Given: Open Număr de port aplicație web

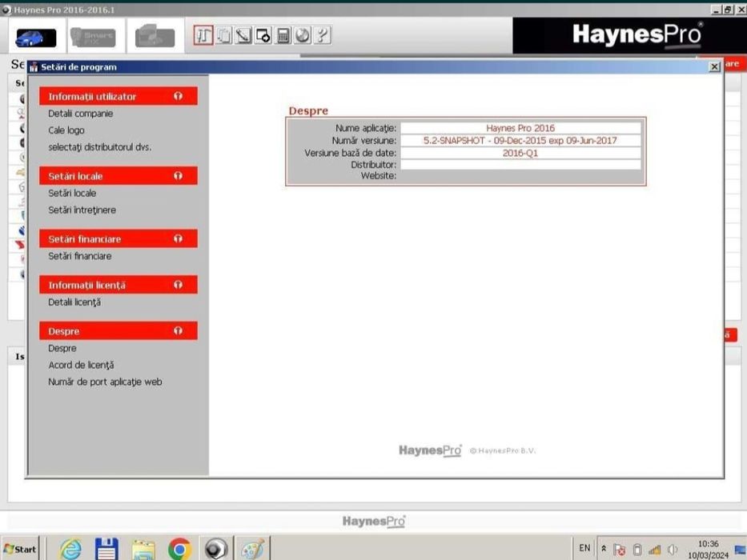Looking at the screenshot, I should tap(105, 382).
